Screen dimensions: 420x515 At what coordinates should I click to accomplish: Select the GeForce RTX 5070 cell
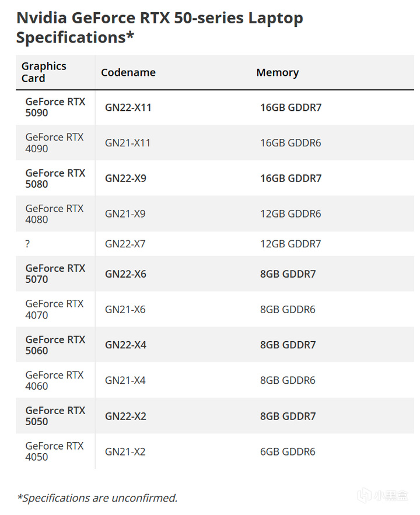coord(55,274)
